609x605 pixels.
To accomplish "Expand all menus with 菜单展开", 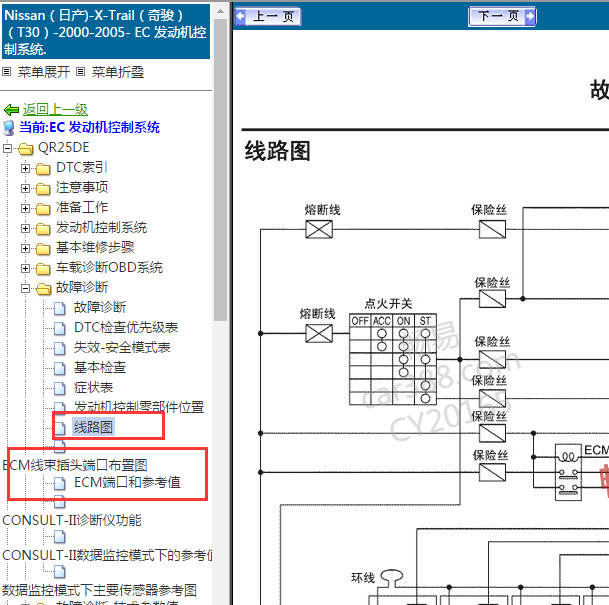I will click(44, 72).
